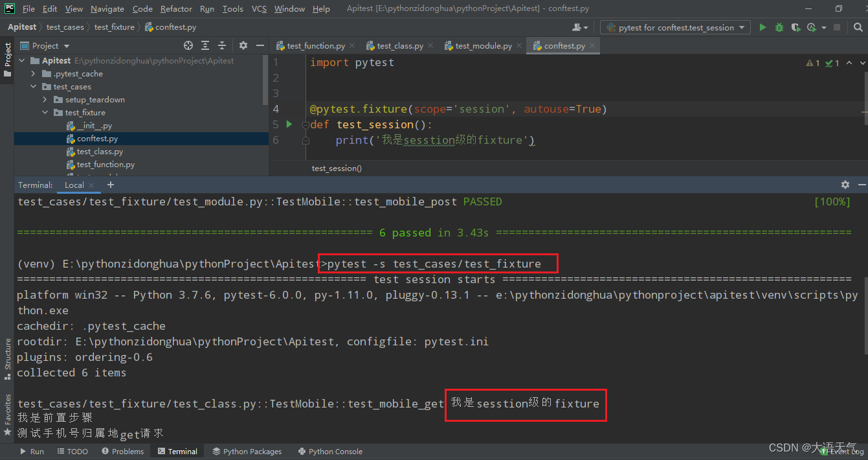Toggle the Python Console tool window
Viewport: 868px width, 460px height.
click(330, 451)
